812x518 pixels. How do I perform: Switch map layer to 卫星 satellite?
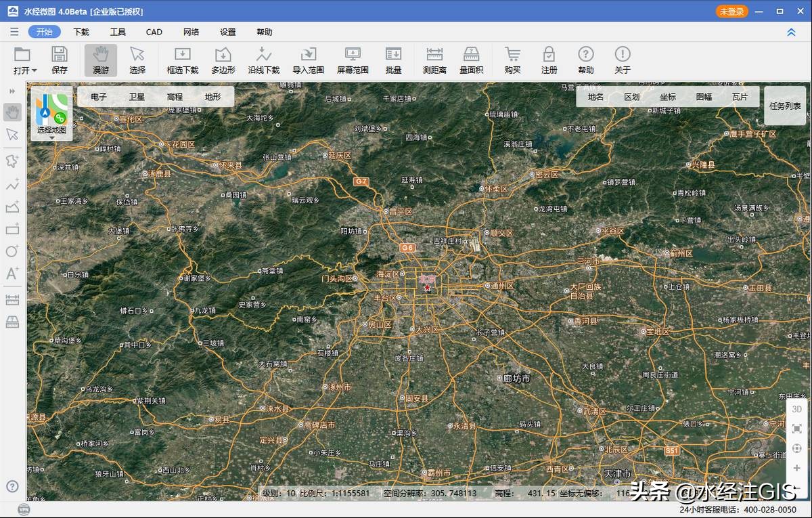pyautogui.click(x=137, y=97)
